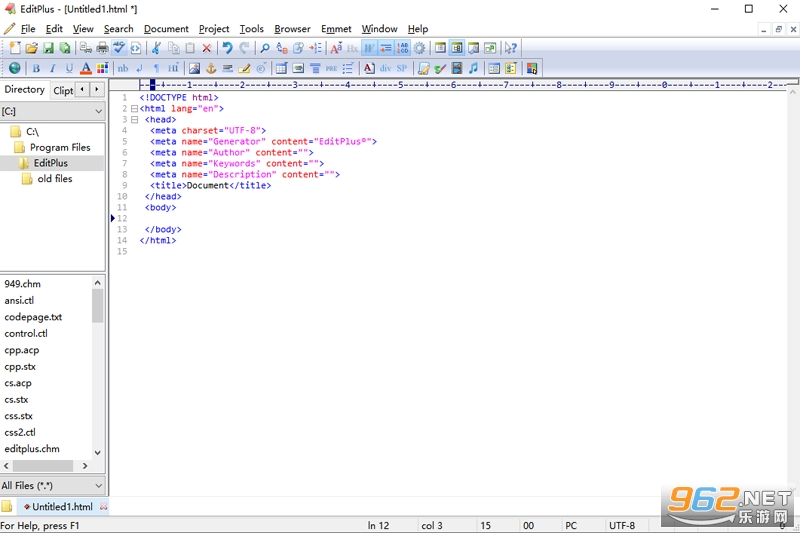Toggle the Word Wrap button
The height and width of the screenshot is (533, 800).
pyautogui.click(x=369, y=48)
